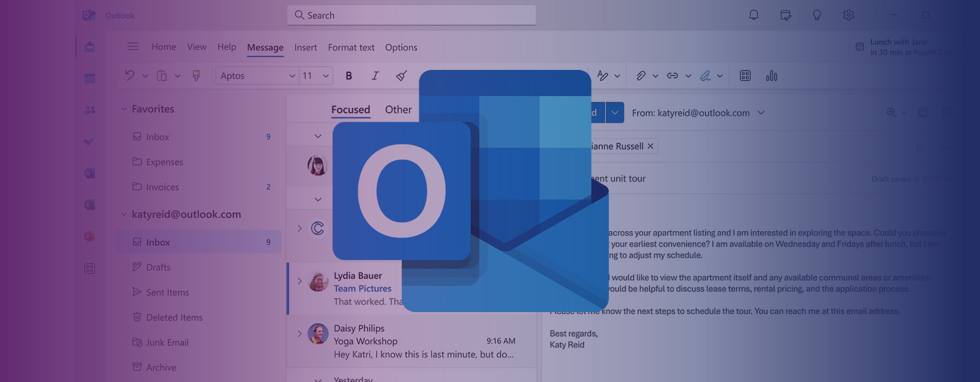
Task: Collapse the Favorites folder group
Action: [x=124, y=109]
